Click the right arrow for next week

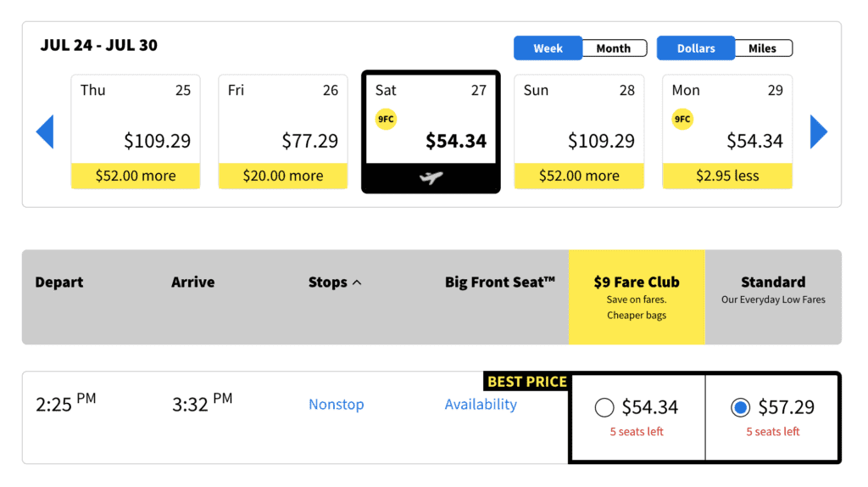[x=818, y=132]
